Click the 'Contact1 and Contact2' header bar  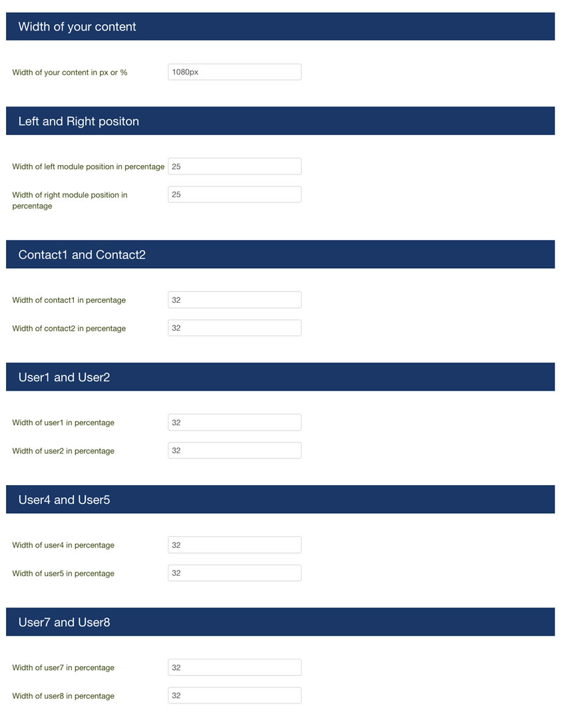(x=280, y=254)
